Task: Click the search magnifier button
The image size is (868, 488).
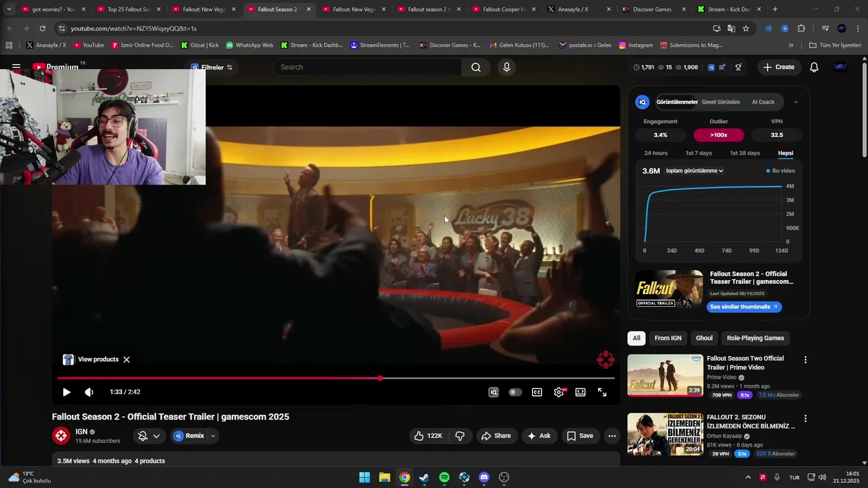Action: (x=476, y=67)
